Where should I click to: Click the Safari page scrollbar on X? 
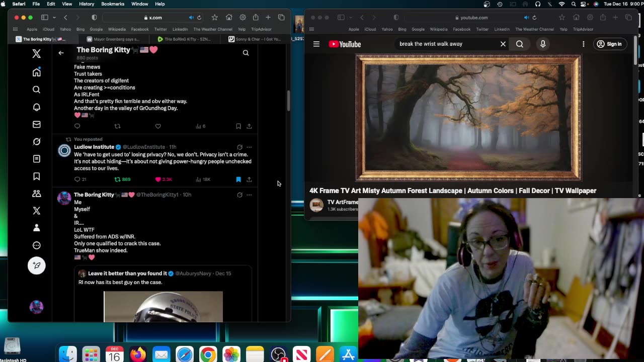click(x=288, y=101)
